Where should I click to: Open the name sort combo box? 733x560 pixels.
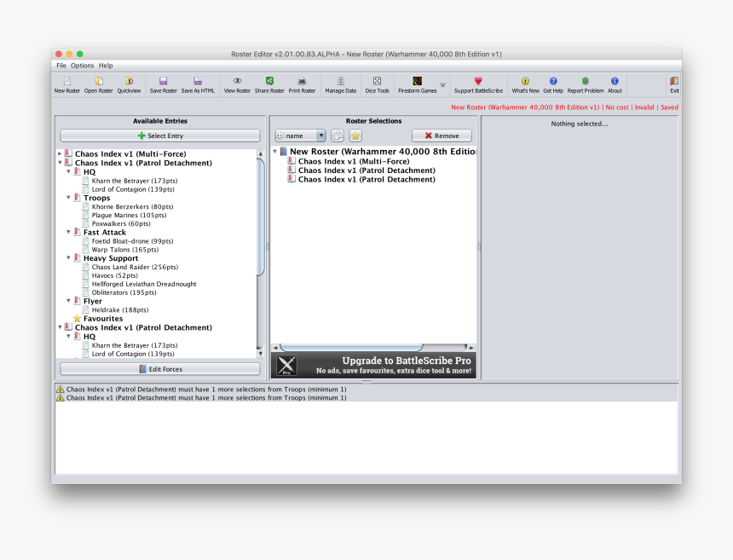(x=300, y=136)
